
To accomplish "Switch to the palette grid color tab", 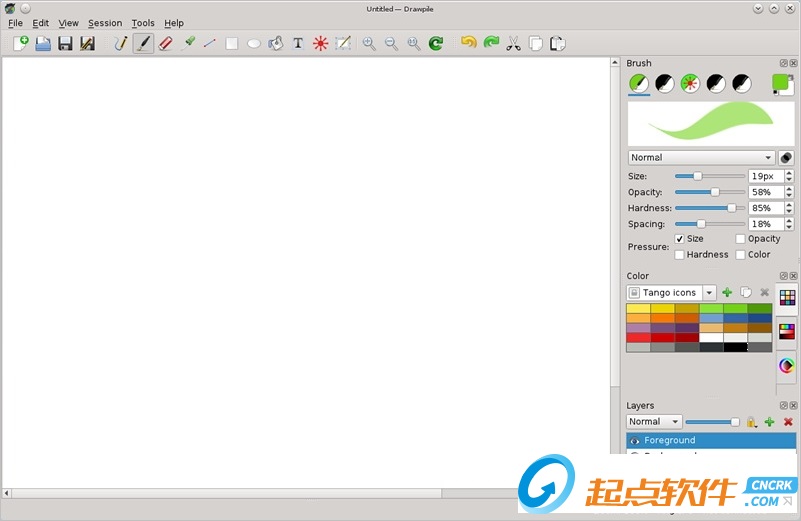I will 787,298.
